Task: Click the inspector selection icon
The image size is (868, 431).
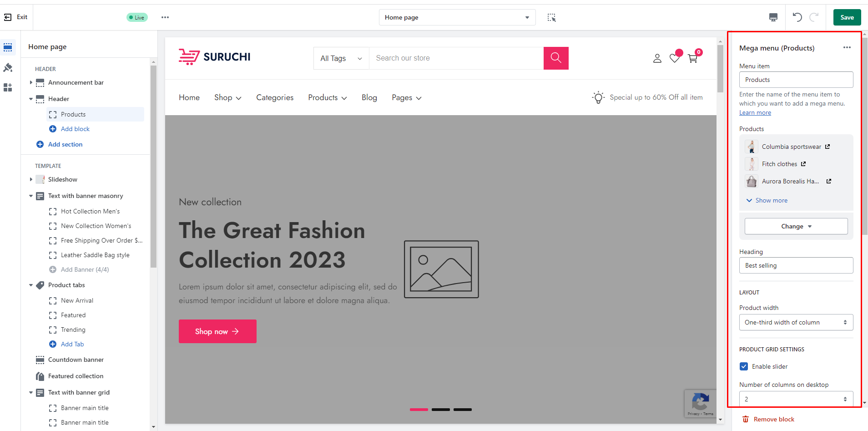Action: pos(551,17)
